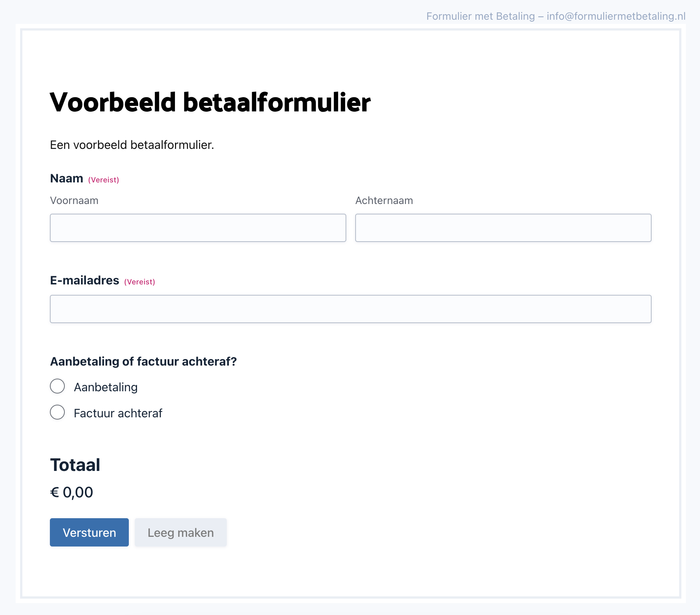Image resolution: width=700 pixels, height=615 pixels.
Task: Click the "Een voorbeeld betaalformulier." description text
Action: click(132, 145)
